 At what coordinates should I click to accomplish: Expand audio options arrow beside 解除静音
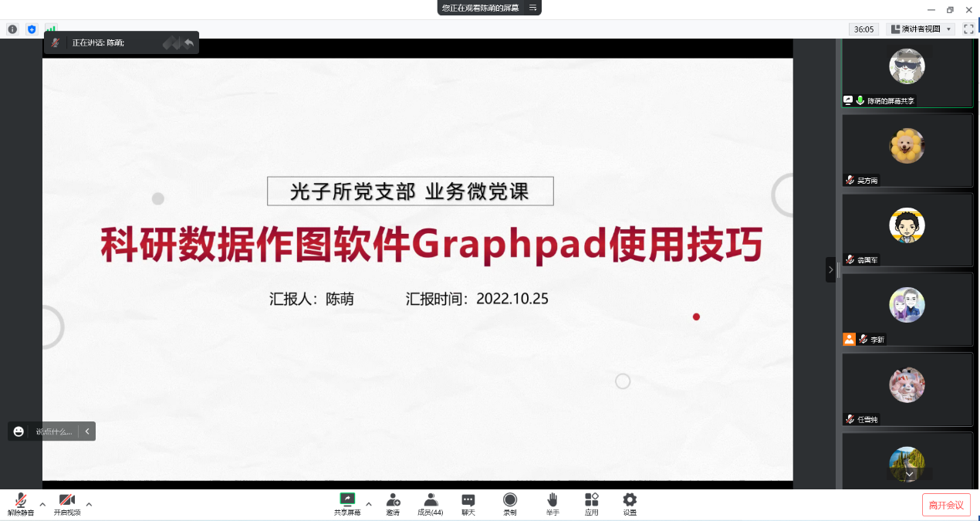pyautogui.click(x=42, y=505)
